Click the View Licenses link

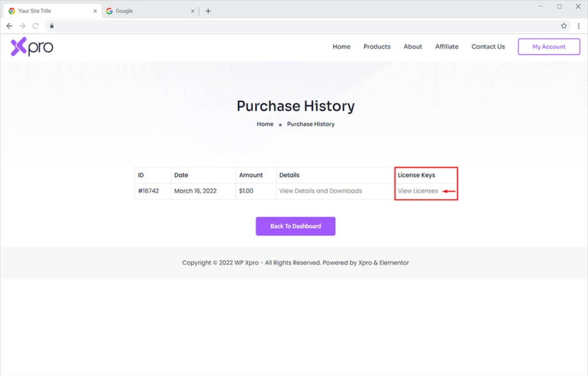(x=417, y=191)
